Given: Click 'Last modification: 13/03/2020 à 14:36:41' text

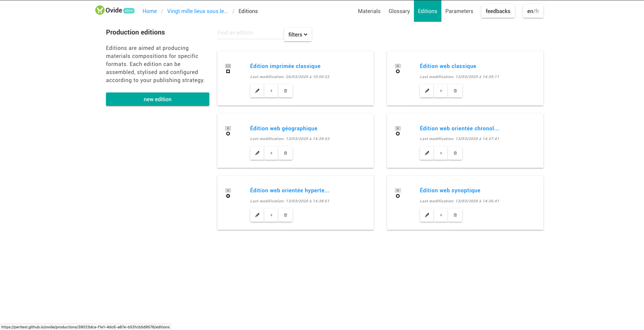Looking at the screenshot, I should pos(460,201).
